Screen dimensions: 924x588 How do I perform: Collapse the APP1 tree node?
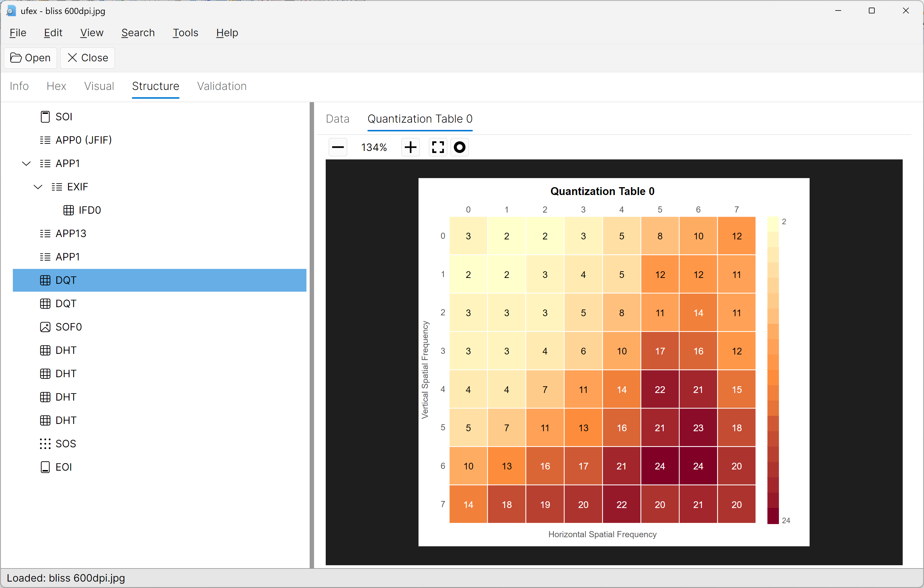pyautogui.click(x=26, y=163)
